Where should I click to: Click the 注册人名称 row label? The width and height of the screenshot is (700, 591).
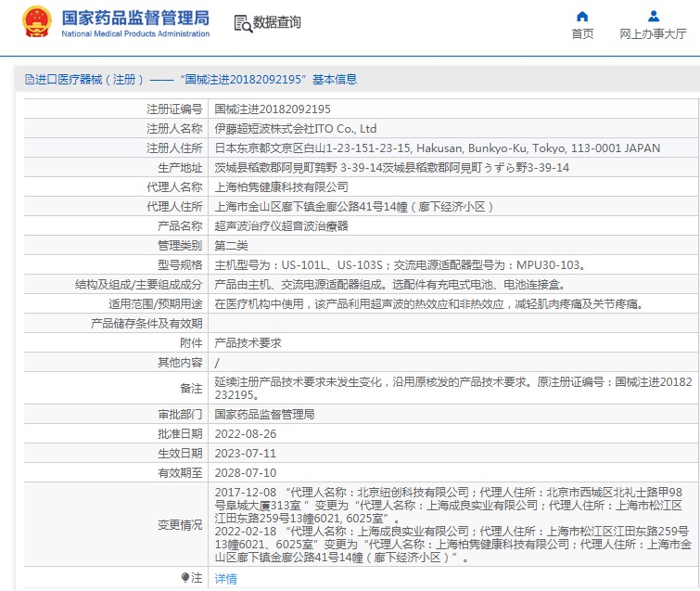point(174,129)
